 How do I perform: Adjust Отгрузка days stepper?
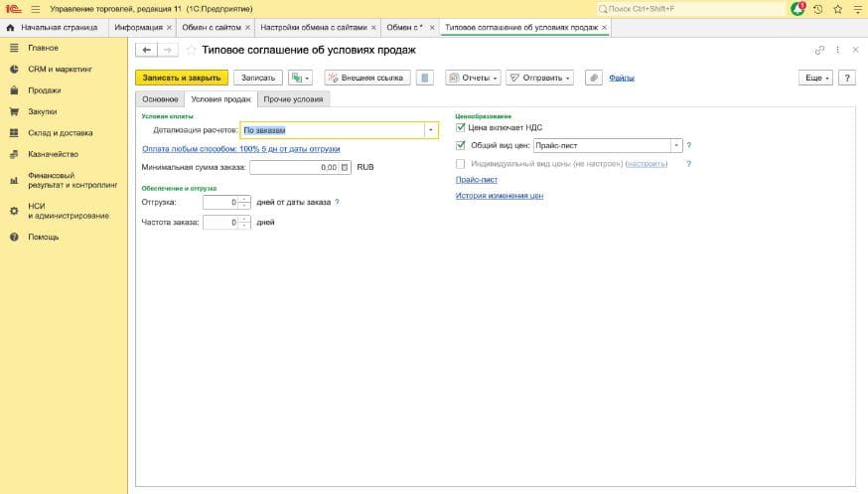(x=244, y=202)
